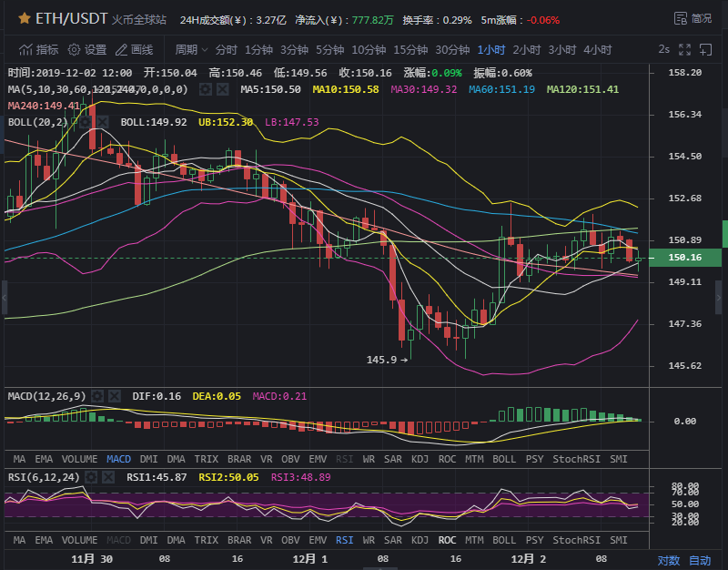Select the 4小时 timeframe
The height and width of the screenshot is (570, 728).
(x=598, y=50)
